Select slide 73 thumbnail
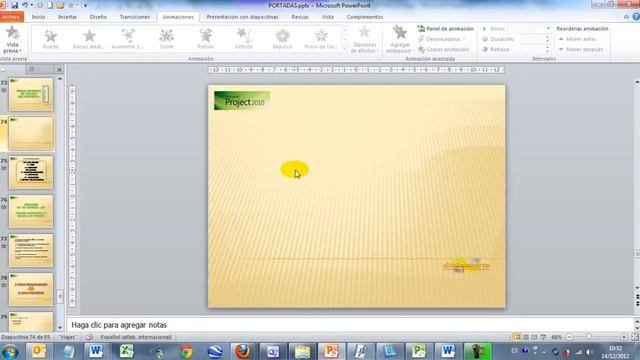 click(31, 94)
